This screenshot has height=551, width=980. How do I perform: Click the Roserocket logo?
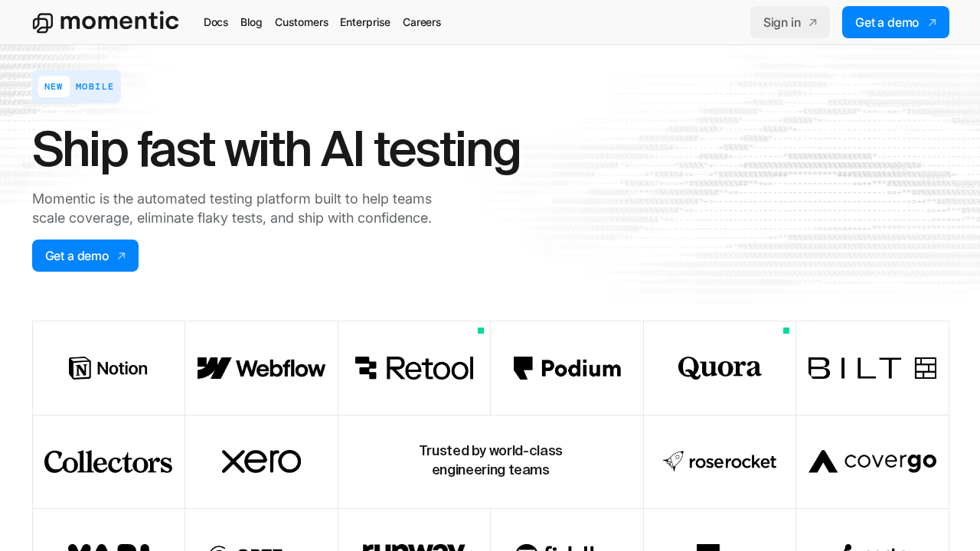coord(720,461)
